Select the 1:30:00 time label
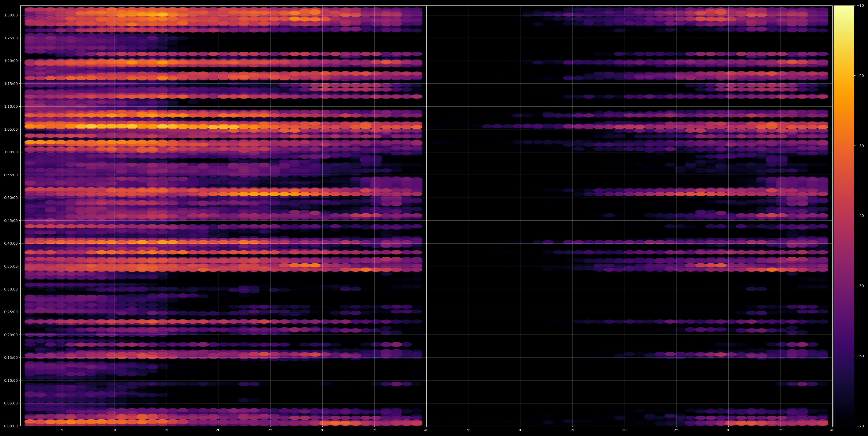This screenshot has width=868, height=436. [10, 15]
